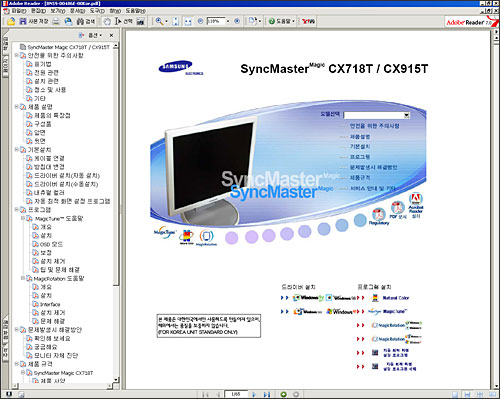The image size is (500, 399).
Task: Open the 보기 View menu
Action: click(58, 11)
